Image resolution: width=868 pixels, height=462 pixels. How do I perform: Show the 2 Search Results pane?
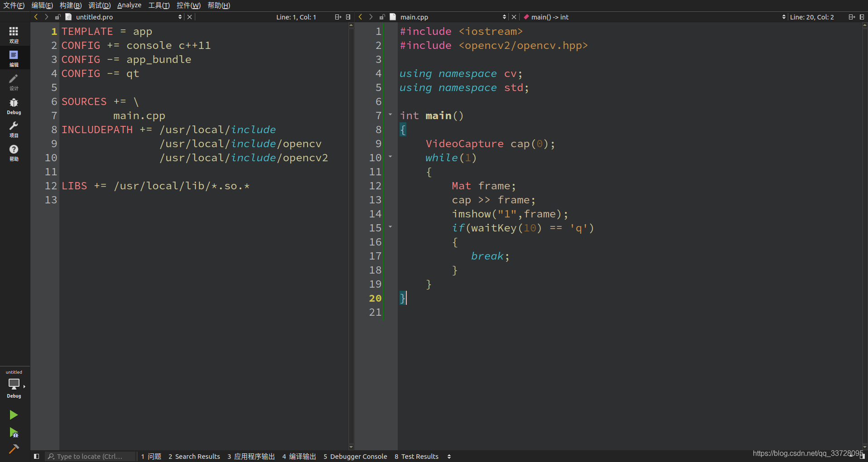[x=194, y=456]
